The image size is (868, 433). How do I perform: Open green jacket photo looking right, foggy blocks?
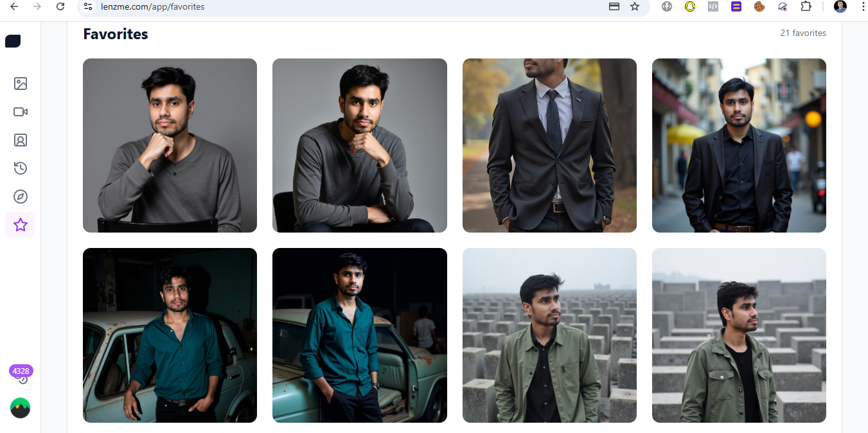[549, 335]
